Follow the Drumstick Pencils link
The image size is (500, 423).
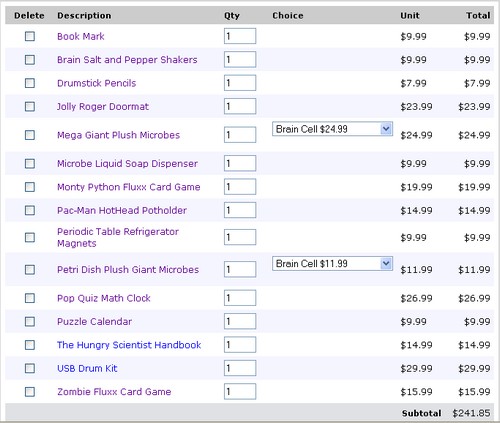coord(97,83)
